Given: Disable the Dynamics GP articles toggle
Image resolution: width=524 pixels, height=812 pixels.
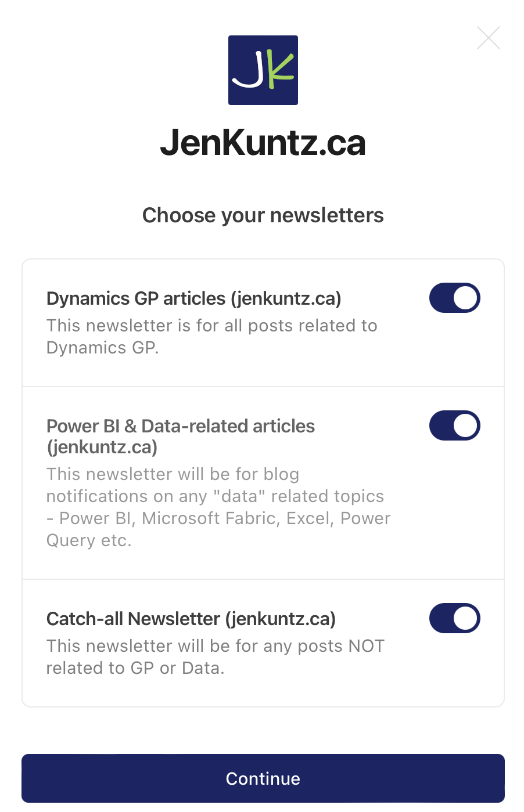Looking at the screenshot, I should (x=454, y=298).
